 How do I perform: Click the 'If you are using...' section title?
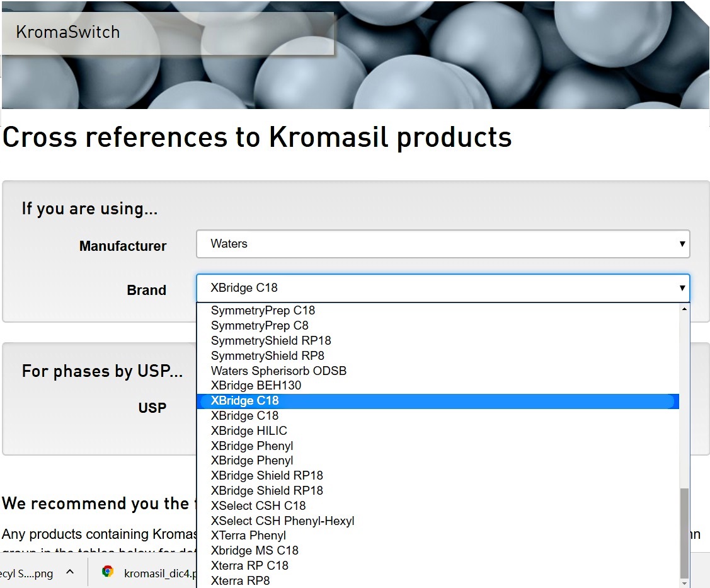tap(89, 209)
